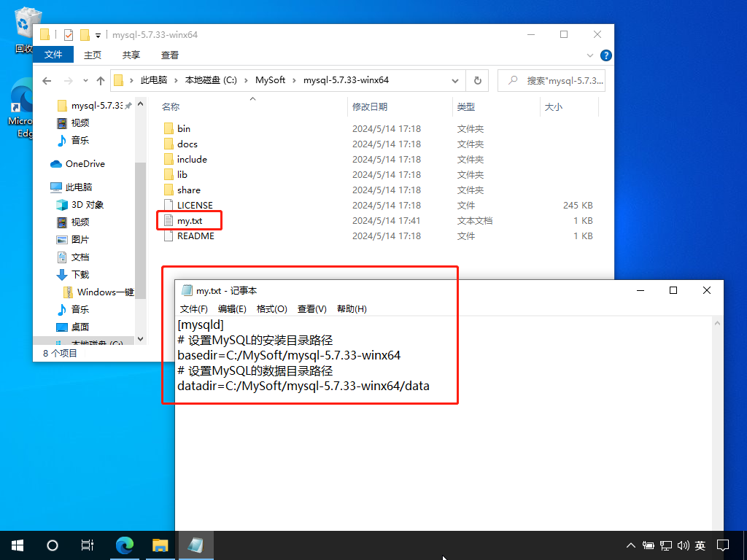Click the Up directory arrow

(x=101, y=80)
